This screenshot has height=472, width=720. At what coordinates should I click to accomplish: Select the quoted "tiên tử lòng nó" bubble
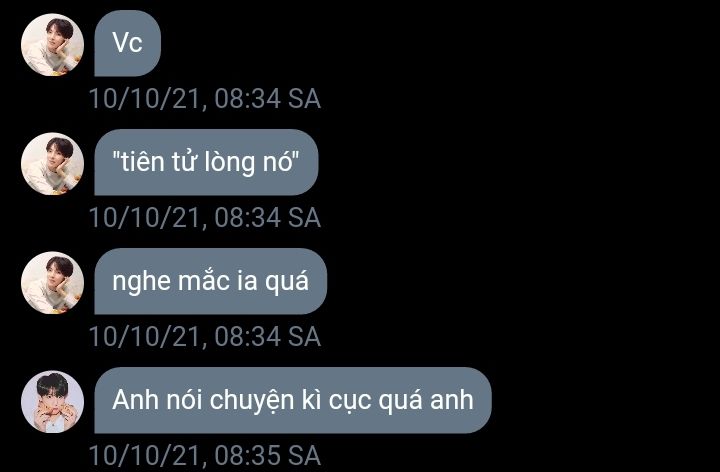pyautogui.click(x=206, y=162)
